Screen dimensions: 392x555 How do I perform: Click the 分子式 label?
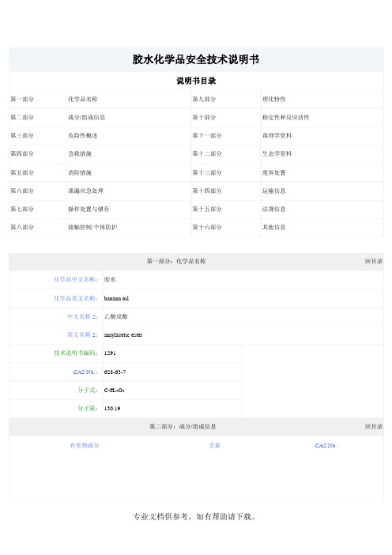(x=88, y=390)
